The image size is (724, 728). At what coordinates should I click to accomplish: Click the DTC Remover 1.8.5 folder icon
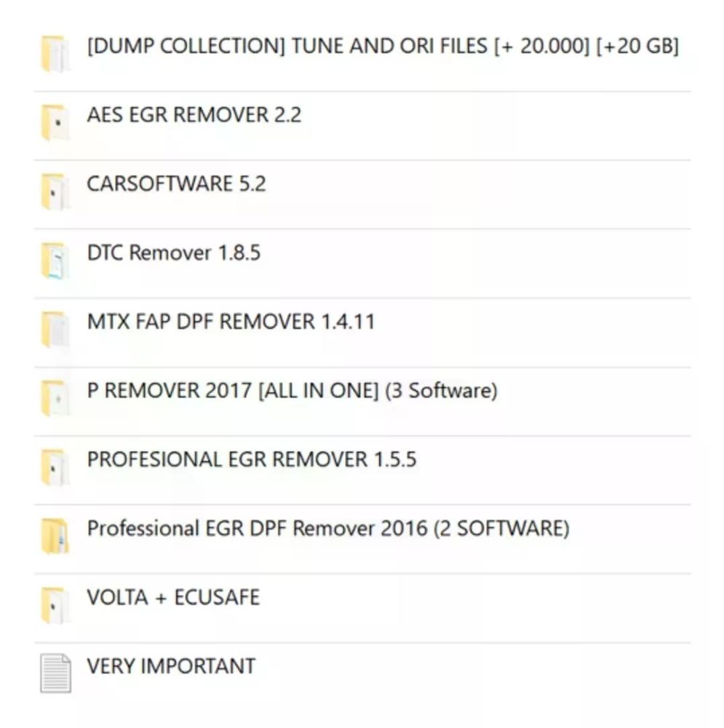tap(55, 260)
